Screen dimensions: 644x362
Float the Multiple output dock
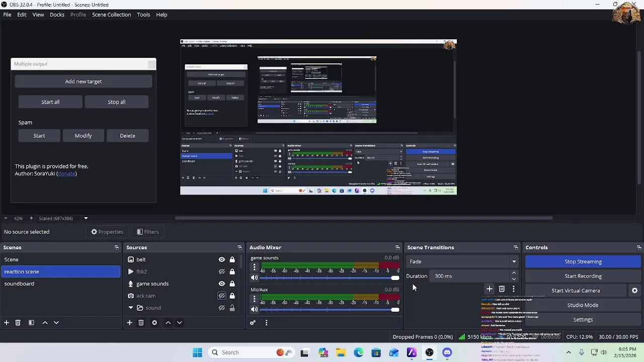[151, 64]
